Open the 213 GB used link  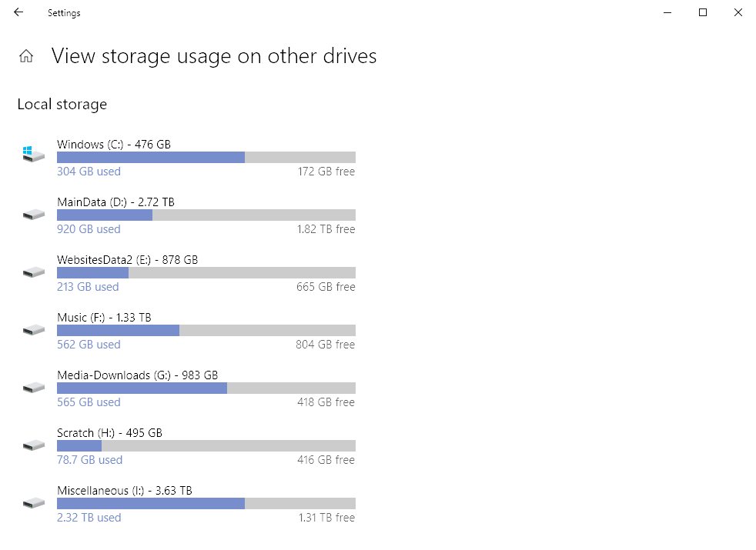pyautogui.click(x=88, y=287)
